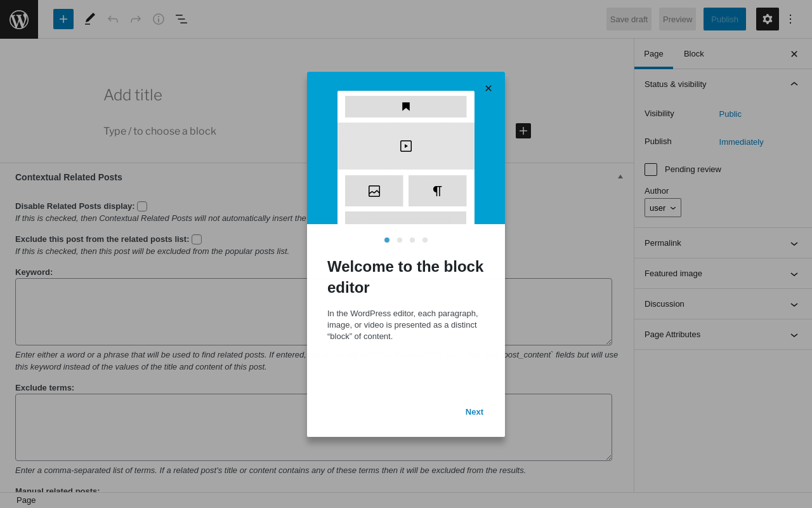
Task: Expand the Permalink panel
Action: pyautogui.click(x=723, y=243)
